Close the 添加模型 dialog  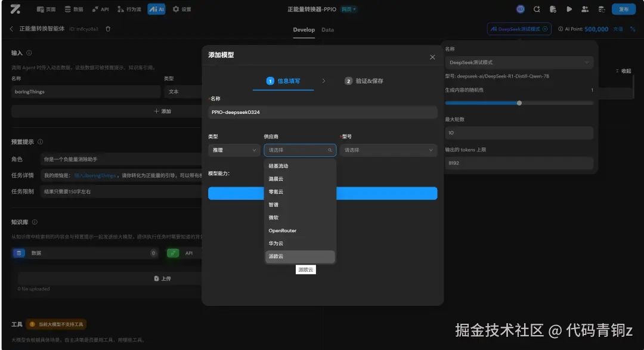[x=432, y=57]
